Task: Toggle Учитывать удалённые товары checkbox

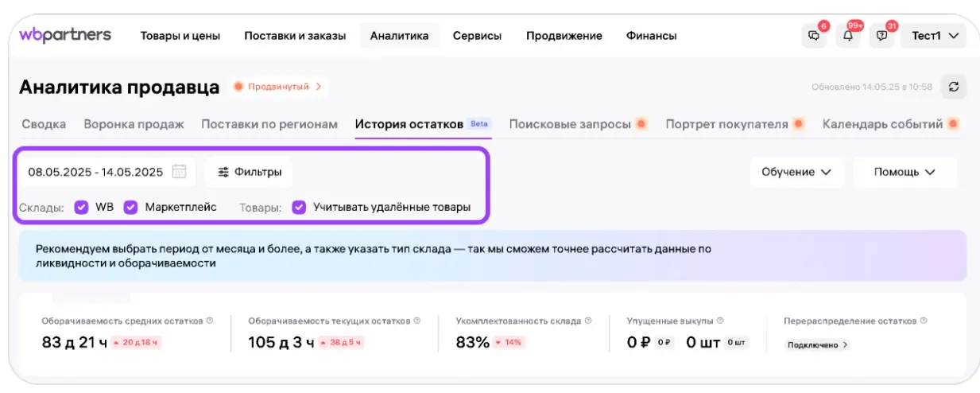Action: [299, 208]
